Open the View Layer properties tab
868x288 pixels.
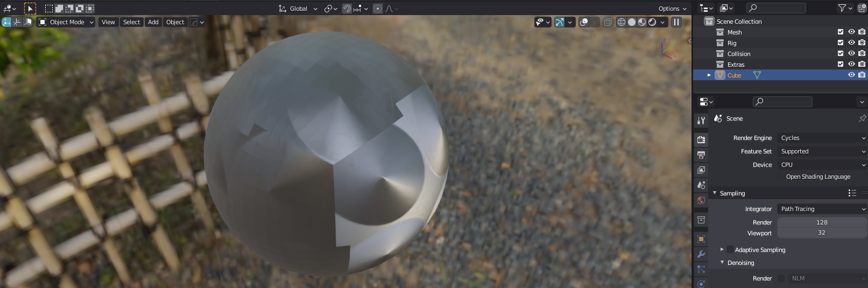(x=701, y=170)
